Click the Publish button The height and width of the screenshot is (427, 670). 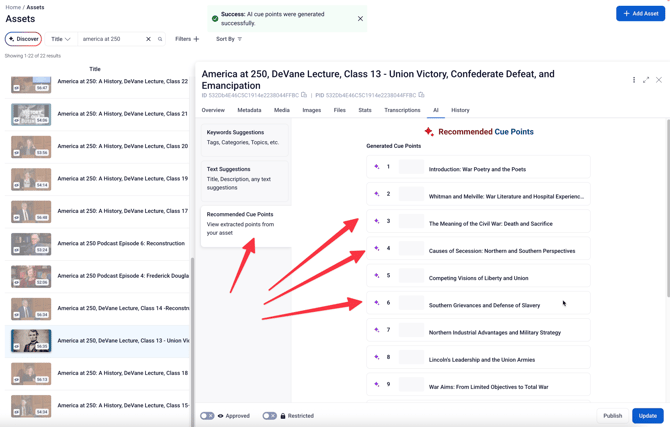pos(612,416)
